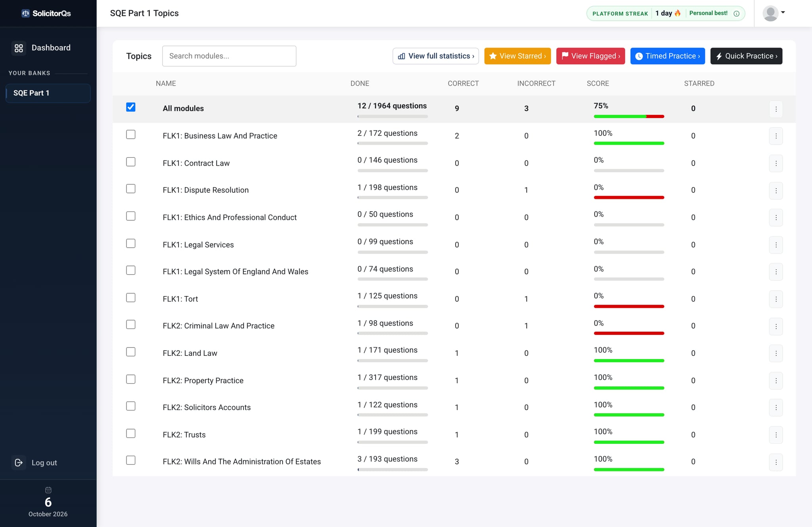The image size is (812, 527).
Task: Click the streak info circle icon
Action: coord(736,13)
